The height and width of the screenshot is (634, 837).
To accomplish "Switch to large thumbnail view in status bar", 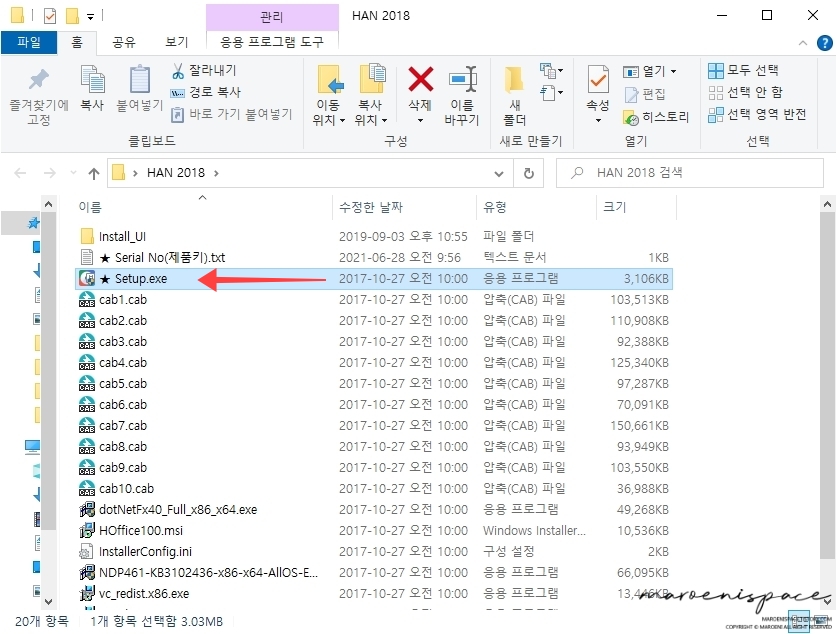I will [x=820, y=620].
